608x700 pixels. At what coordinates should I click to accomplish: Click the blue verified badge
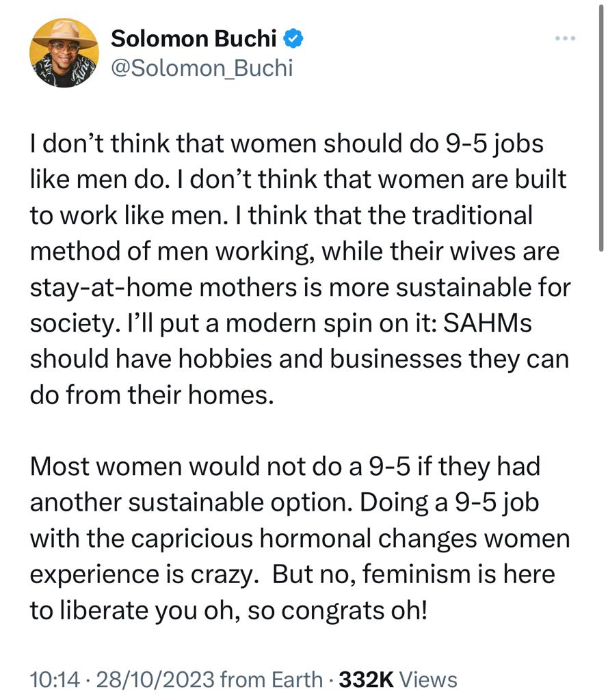pos(293,39)
